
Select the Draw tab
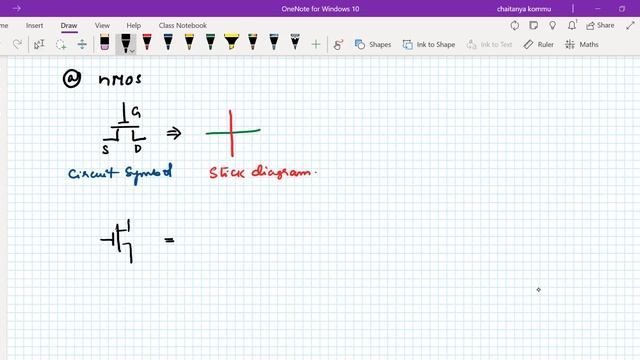(69, 25)
